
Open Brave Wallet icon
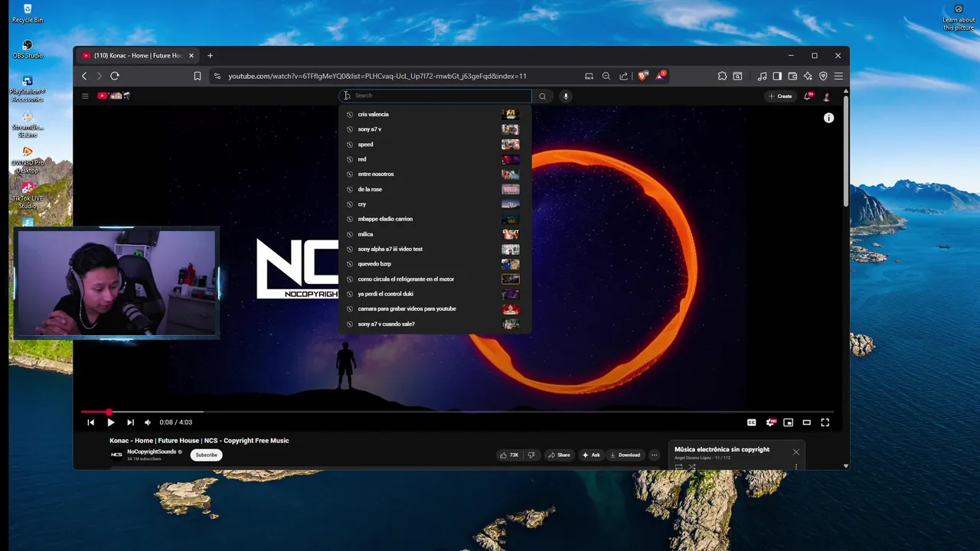click(792, 76)
